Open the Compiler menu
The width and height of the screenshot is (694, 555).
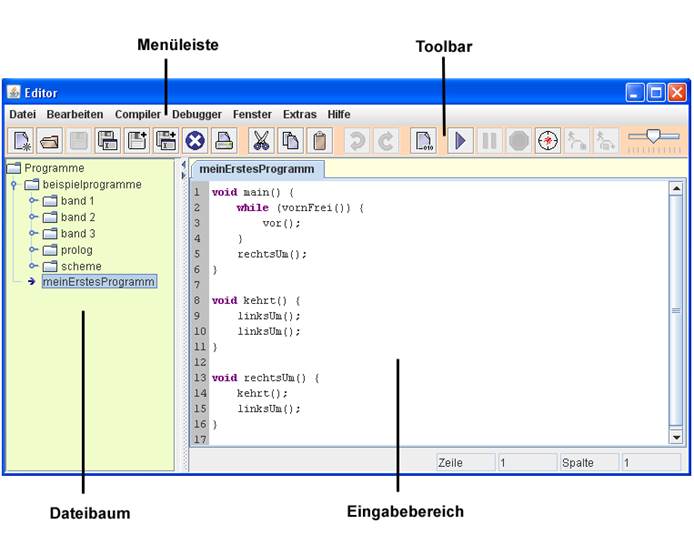coord(137,114)
